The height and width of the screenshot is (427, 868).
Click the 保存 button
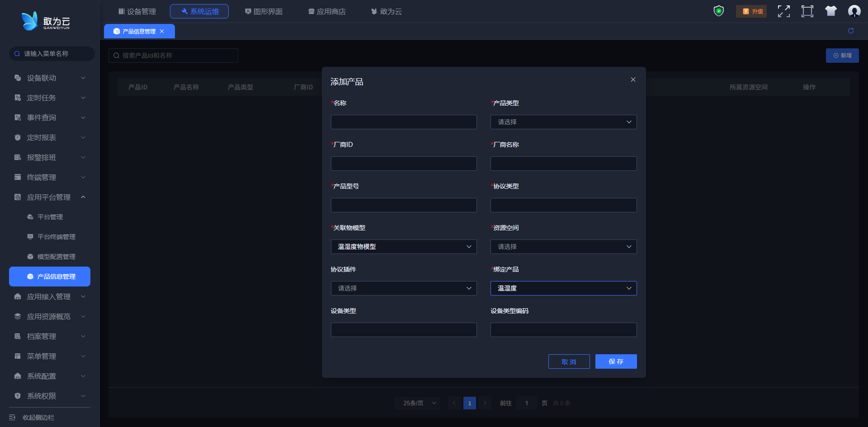[x=616, y=361]
